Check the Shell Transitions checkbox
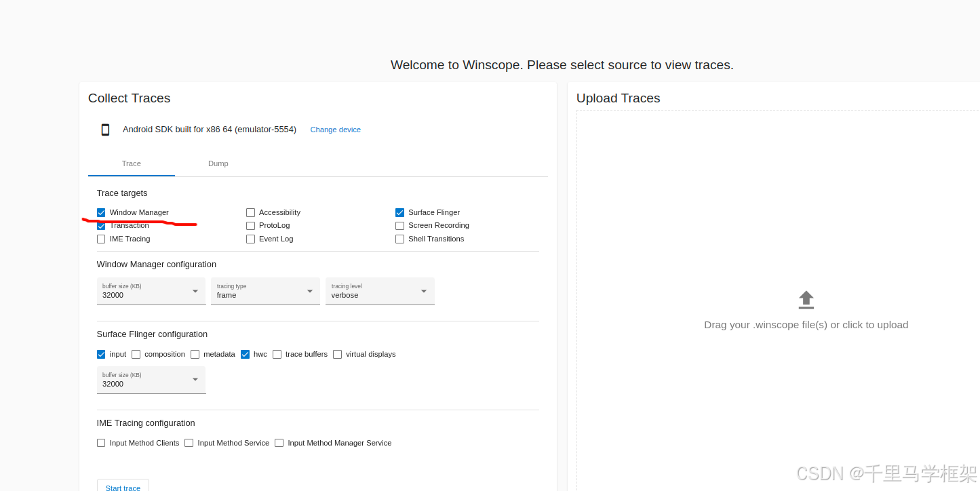The height and width of the screenshot is (491, 980). click(x=399, y=239)
